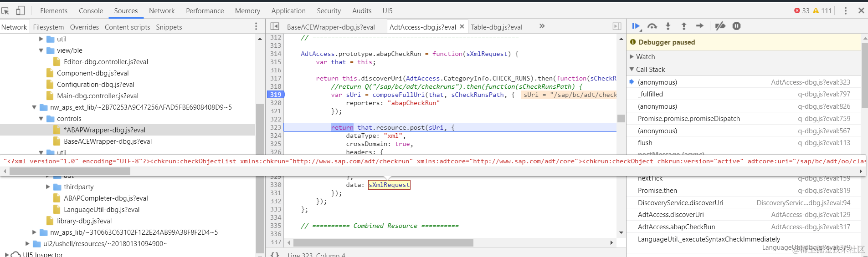Collapse the nw_aps_ext_lib folder
Viewport: 868px width, 257px height.
coord(34,107)
